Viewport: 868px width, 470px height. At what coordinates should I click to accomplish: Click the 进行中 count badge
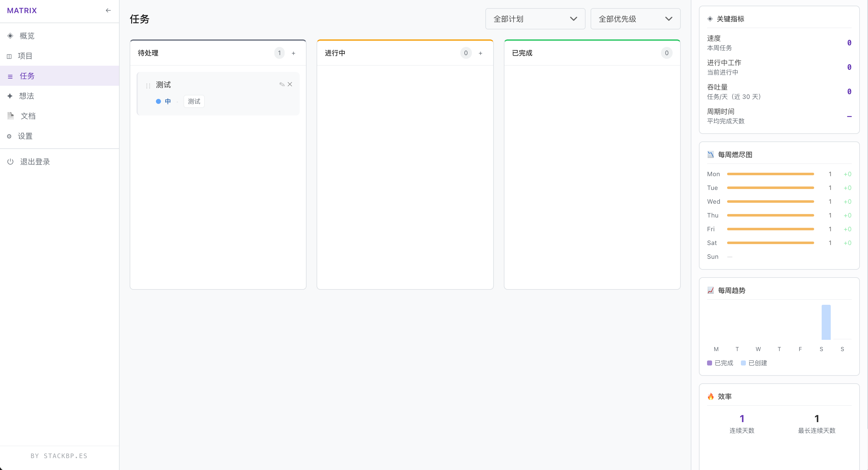466,53
